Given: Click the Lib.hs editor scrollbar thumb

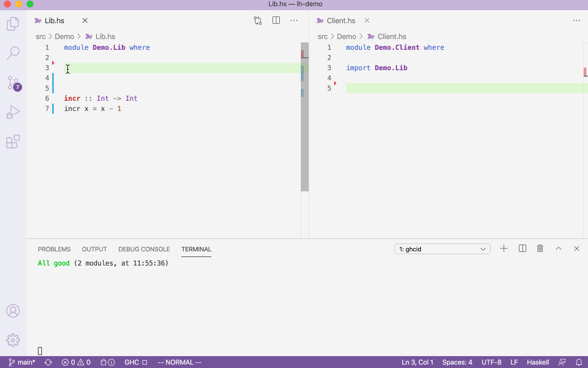Looking at the screenshot, I should click(305, 117).
